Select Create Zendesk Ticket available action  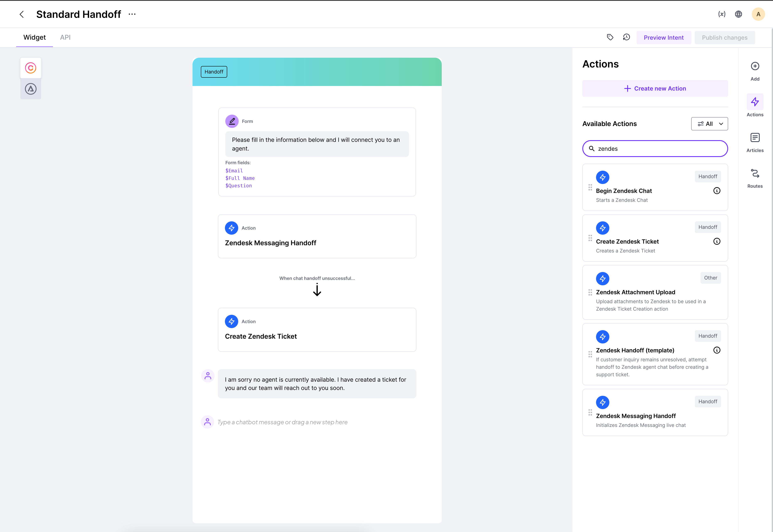click(x=655, y=238)
